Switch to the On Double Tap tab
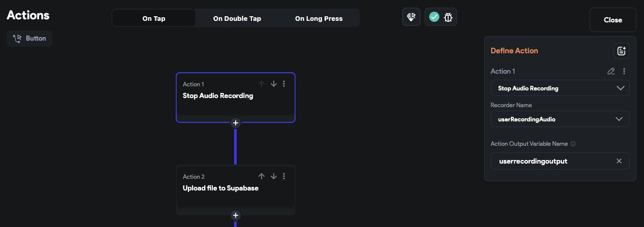The height and width of the screenshot is (227, 644). click(237, 18)
